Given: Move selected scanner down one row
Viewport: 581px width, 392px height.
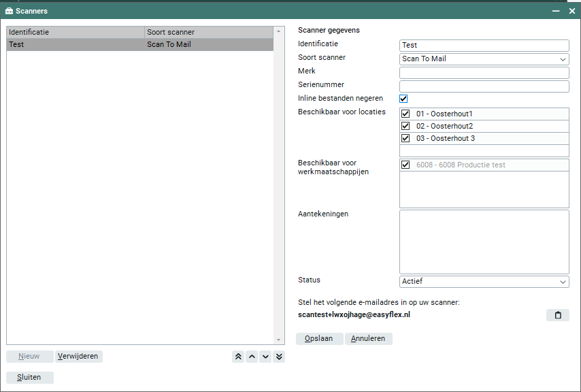Looking at the screenshot, I should click(x=265, y=357).
